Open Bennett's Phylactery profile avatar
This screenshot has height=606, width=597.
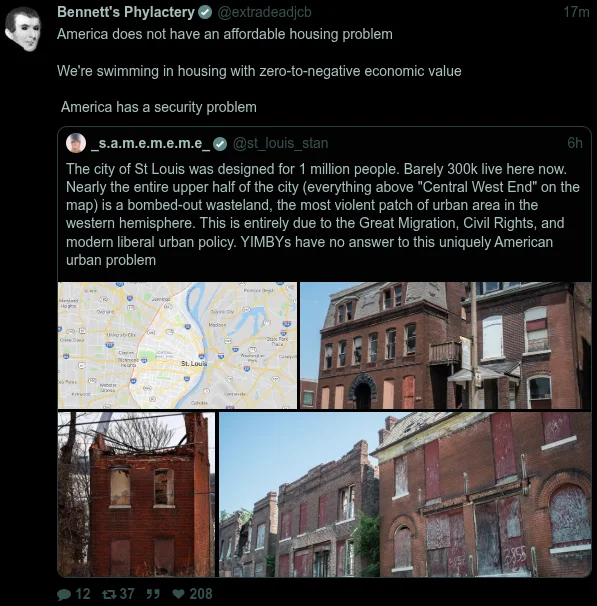[x=23, y=29]
